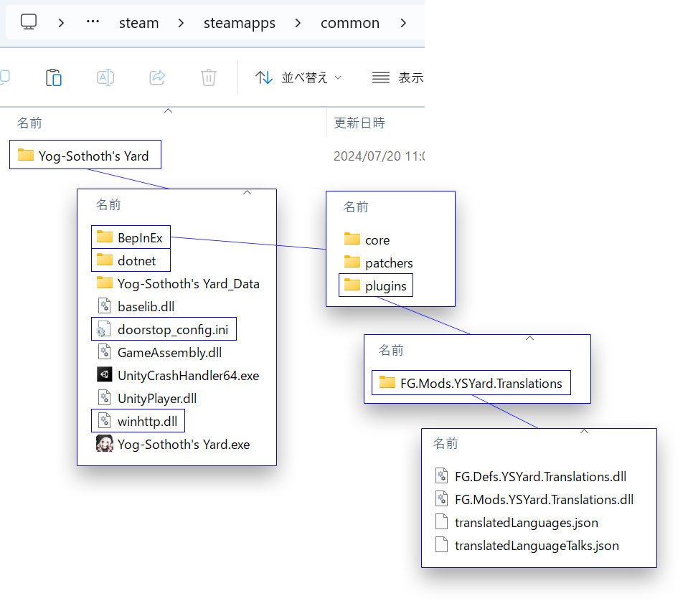Click the baselib.dll file icon

coord(105,305)
